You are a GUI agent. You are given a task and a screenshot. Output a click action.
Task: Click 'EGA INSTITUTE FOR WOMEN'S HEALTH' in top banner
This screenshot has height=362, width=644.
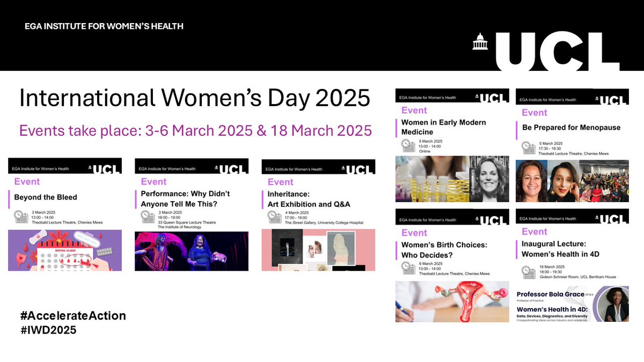click(104, 26)
